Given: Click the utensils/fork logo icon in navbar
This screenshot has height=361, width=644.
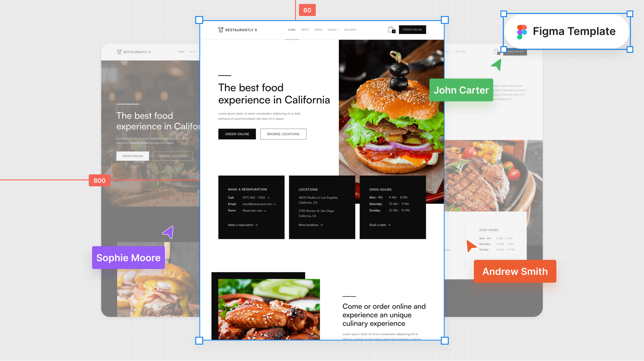Looking at the screenshot, I should [221, 29].
